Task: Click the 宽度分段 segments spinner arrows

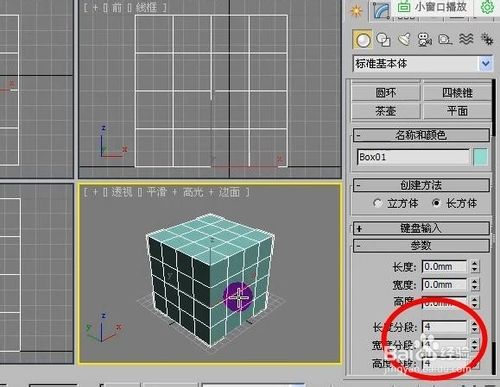Action: 475,345
